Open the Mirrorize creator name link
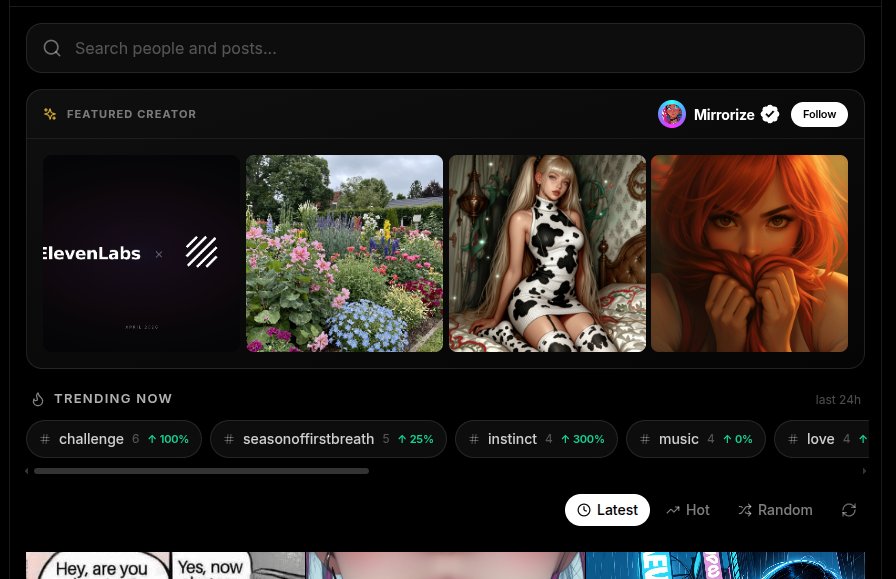This screenshot has height=579, width=896. click(x=724, y=115)
